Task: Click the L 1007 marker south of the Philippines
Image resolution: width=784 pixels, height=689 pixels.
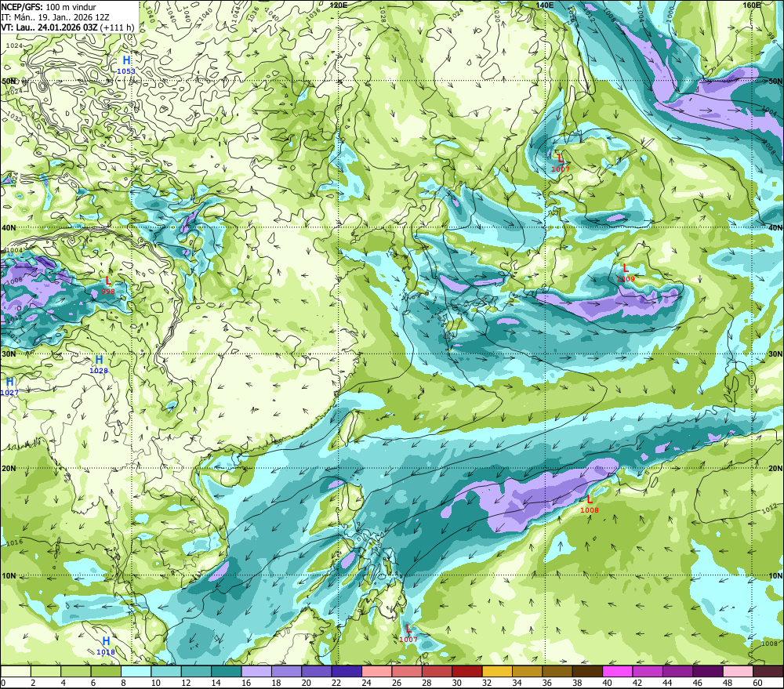Action: (408, 633)
